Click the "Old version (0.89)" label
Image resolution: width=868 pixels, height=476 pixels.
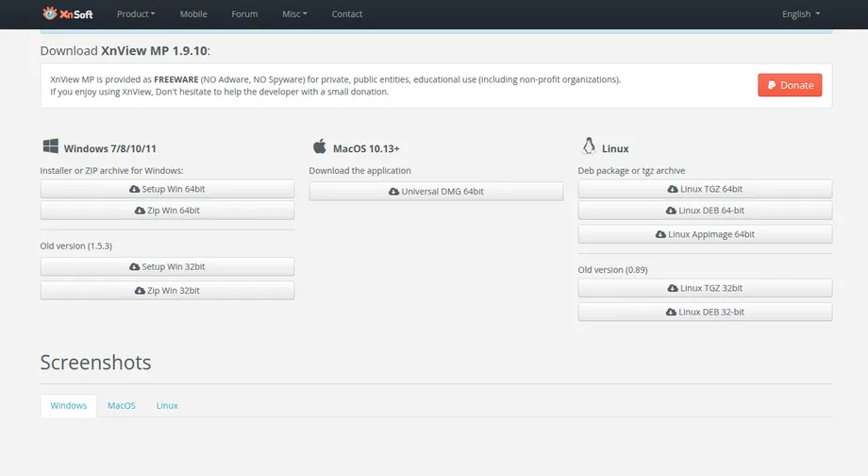coord(613,270)
